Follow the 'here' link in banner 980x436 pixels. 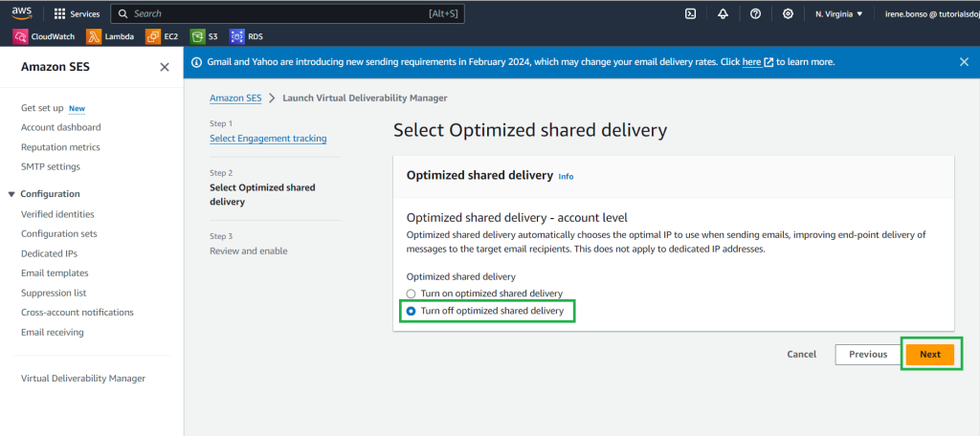pos(752,62)
